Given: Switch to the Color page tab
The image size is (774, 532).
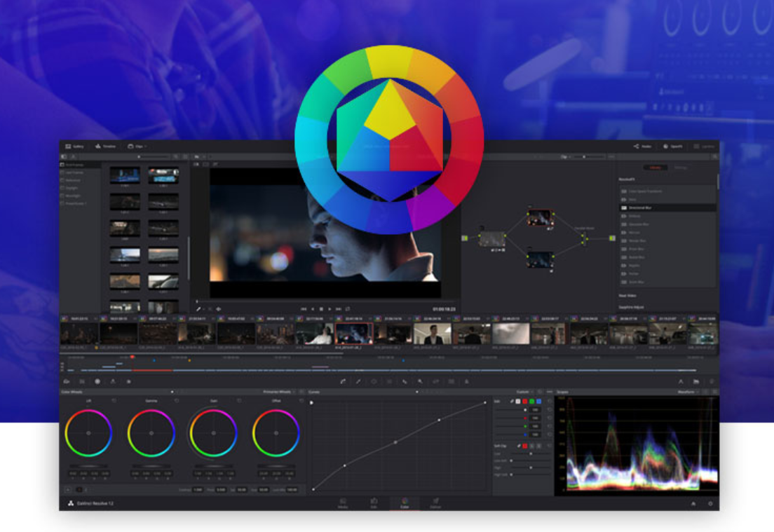Looking at the screenshot, I should tap(405, 503).
